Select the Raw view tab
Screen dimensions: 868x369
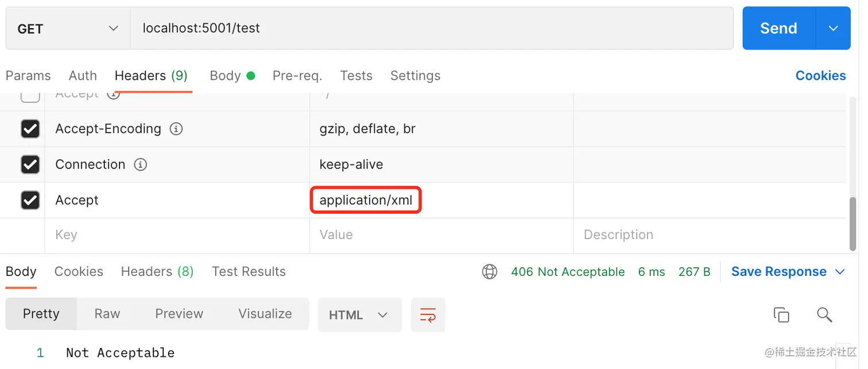coord(107,314)
